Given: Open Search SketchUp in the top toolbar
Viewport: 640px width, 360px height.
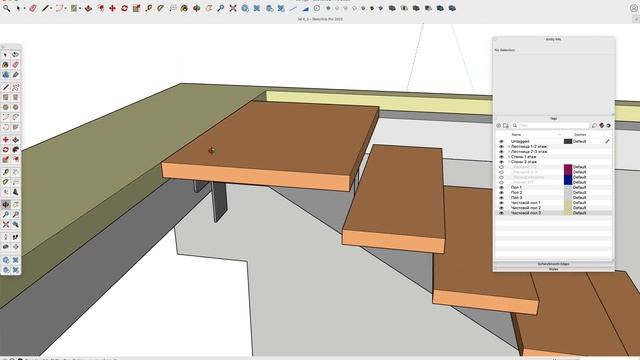Looking at the screenshot, I should click(7, 8).
